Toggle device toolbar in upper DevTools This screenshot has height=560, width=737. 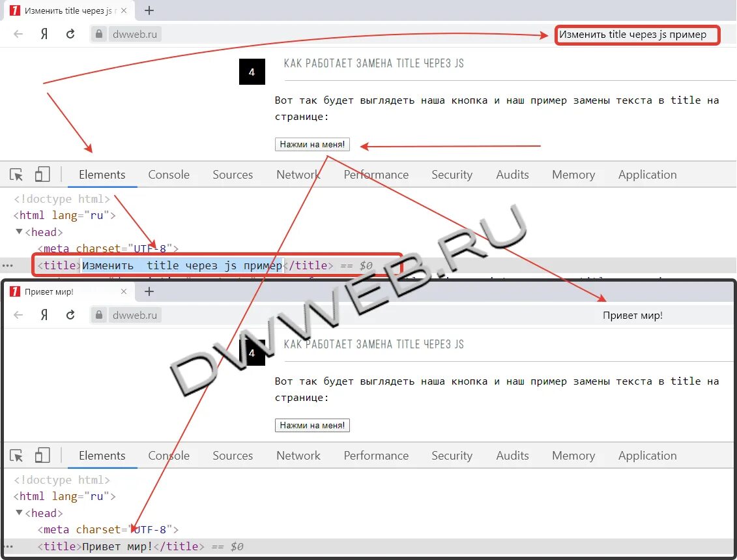click(x=42, y=175)
